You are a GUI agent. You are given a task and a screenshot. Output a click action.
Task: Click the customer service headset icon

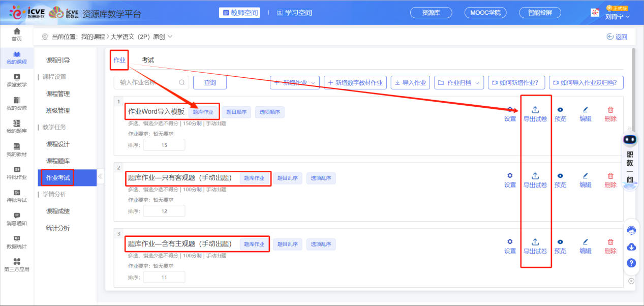click(631, 230)
